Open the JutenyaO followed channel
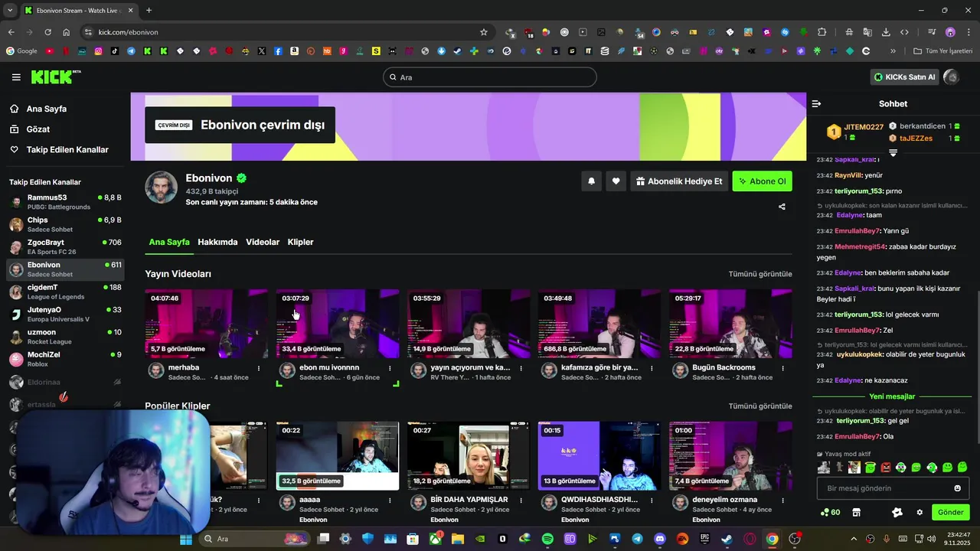This screenshot has height=551, width=980. pyautogui.click(x=65, y=314)
